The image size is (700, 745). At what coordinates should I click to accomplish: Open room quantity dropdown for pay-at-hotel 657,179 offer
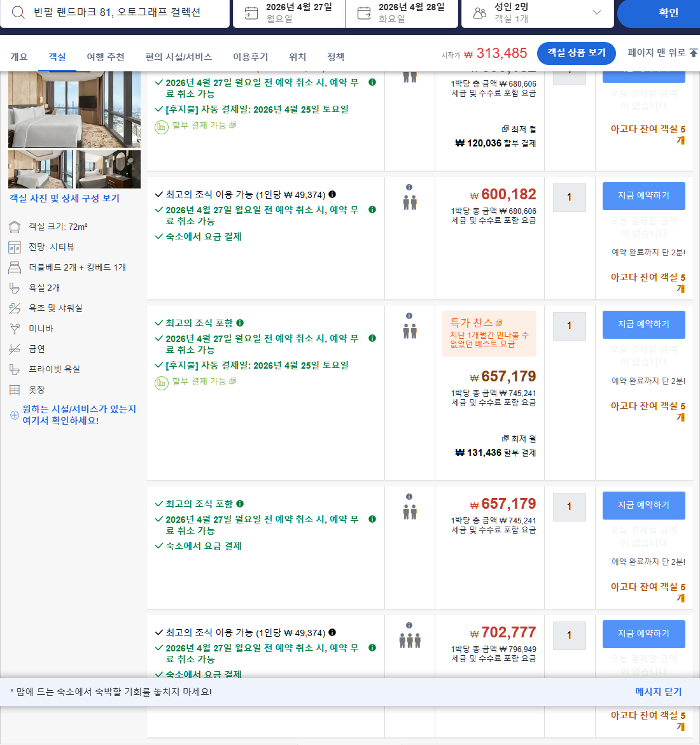coord(570,507)
